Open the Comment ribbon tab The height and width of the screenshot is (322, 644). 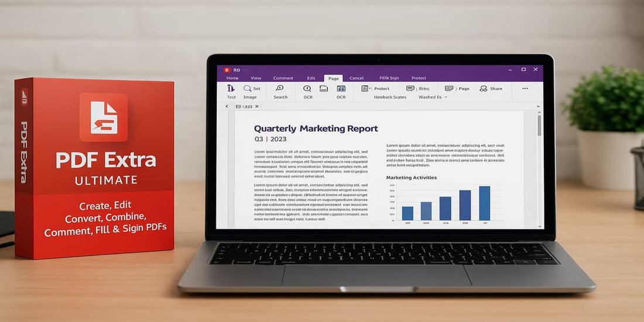(283, 78)
